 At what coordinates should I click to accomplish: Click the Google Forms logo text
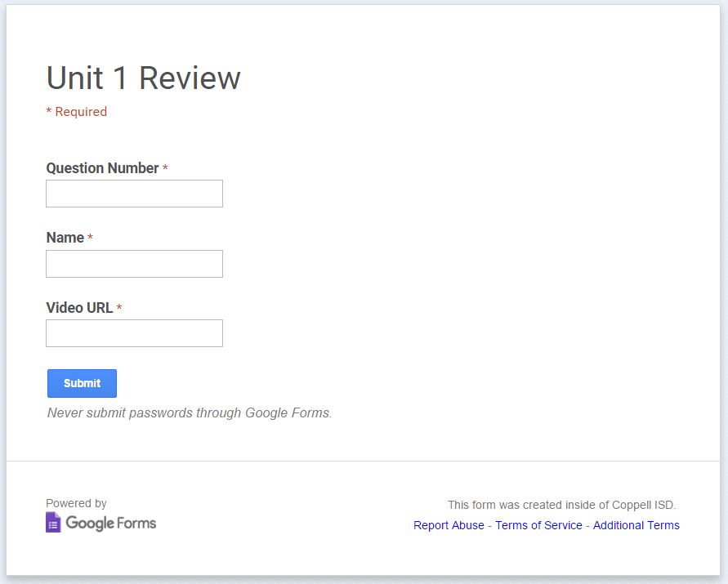pos(110,523)
